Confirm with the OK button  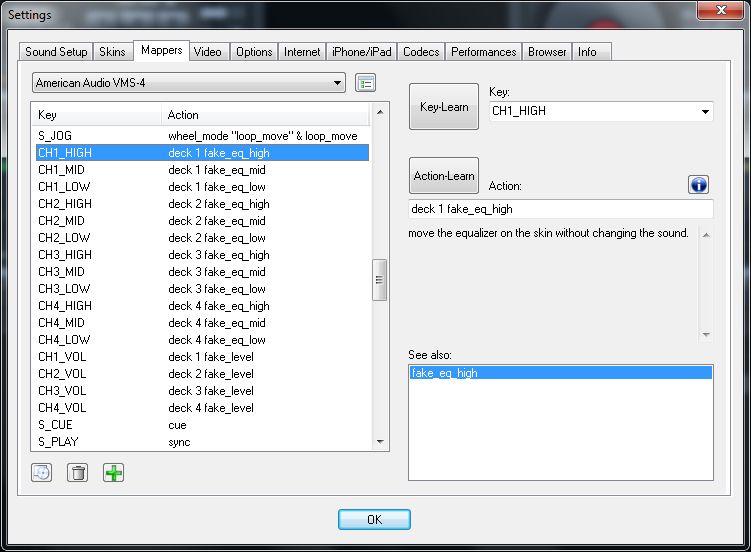coord(374,520)
